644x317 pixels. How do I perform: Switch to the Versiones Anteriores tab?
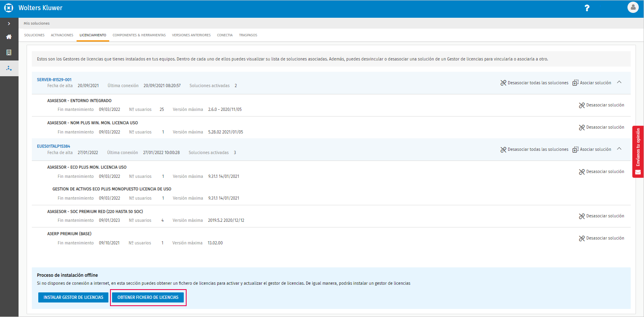tap(191, 35)
